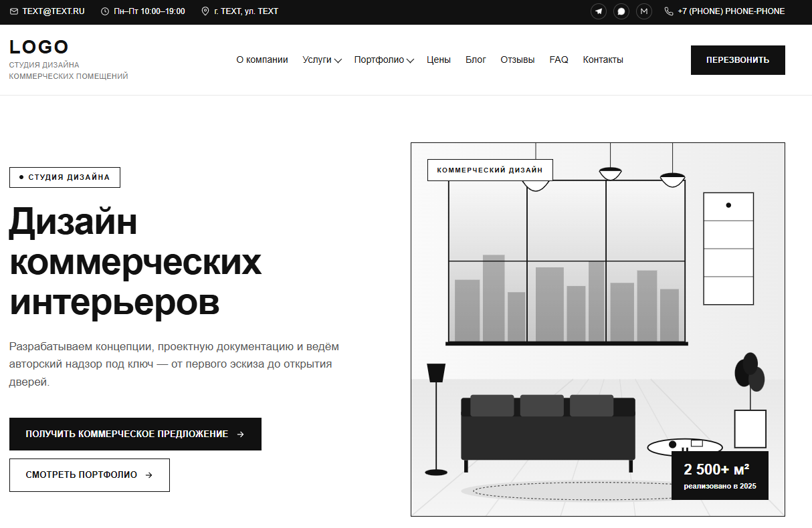Click ПОЛУЧИТЬ КОММЕРЧЕСКОЕ ПРЕДЛОЖЕНИЕ button
This screenshot has height=528, width=812.
135,434
